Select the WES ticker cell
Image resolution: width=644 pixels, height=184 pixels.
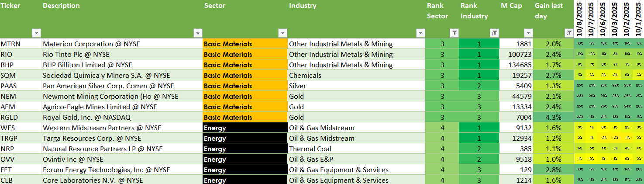(x=21, y=128)
